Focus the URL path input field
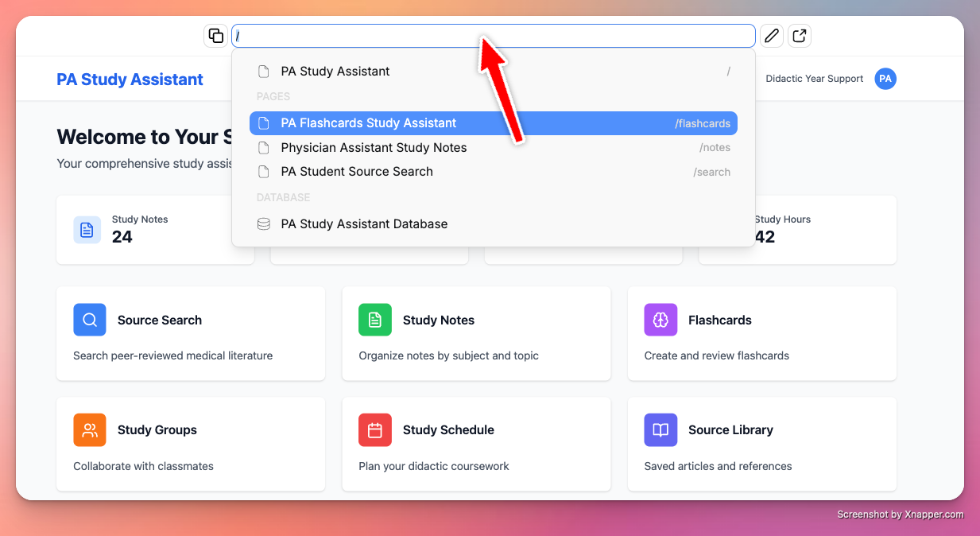This screenshot has height=536, width=980. click(x=494, y=36)
